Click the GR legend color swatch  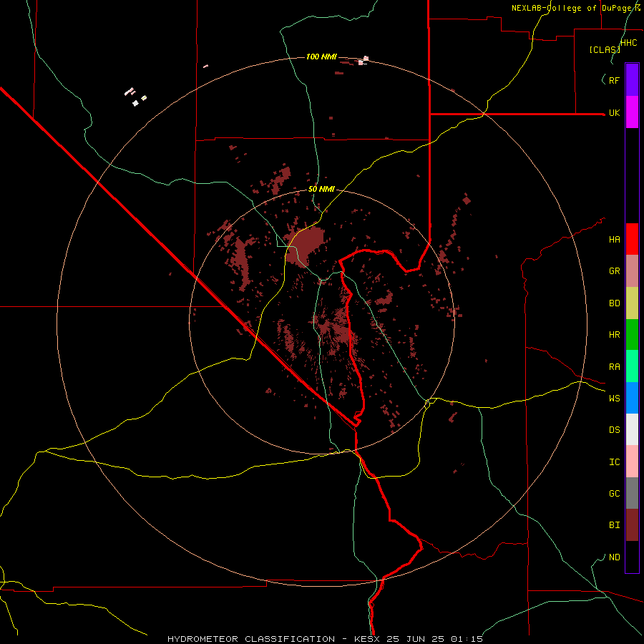[x=632, y=271]
